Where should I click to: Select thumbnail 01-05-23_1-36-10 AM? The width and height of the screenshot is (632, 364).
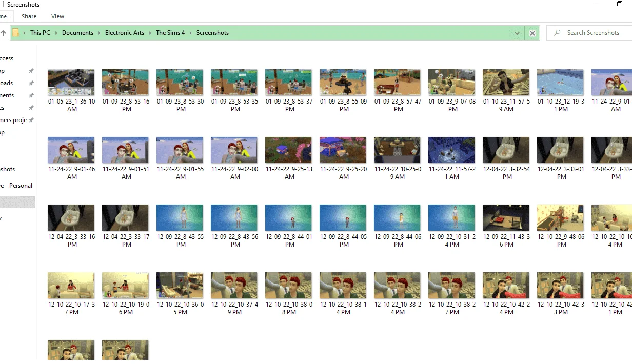71,83
